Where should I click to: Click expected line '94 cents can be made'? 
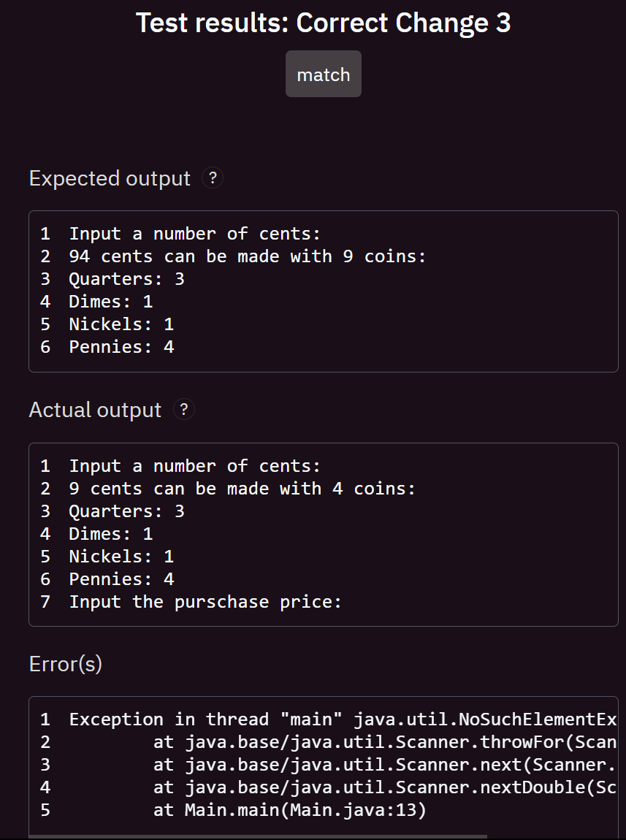pyautogui.click(x=248, y=256)
